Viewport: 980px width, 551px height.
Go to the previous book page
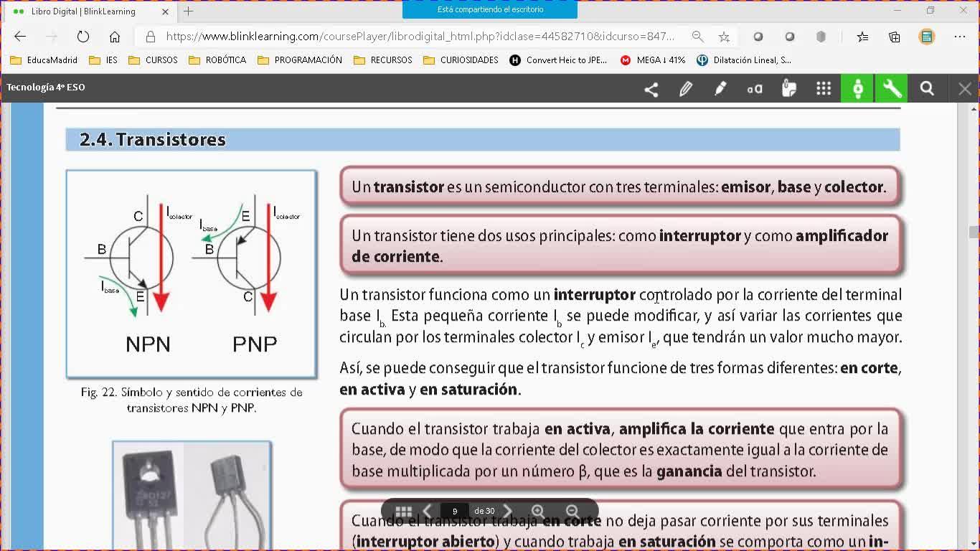coord(428,511)
